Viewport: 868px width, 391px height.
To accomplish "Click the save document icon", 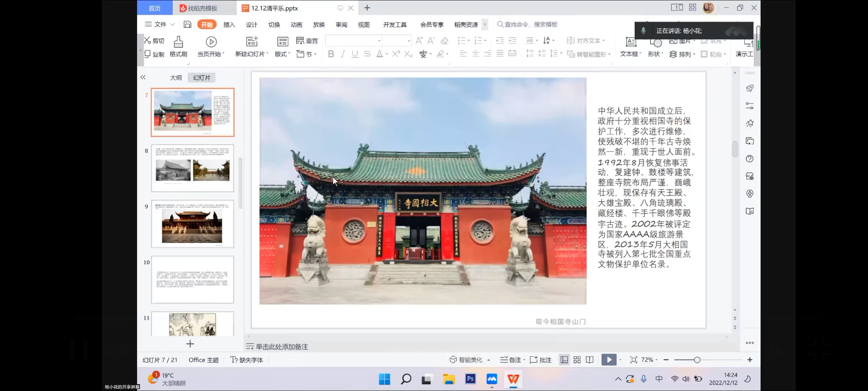I will coord(187,25).
